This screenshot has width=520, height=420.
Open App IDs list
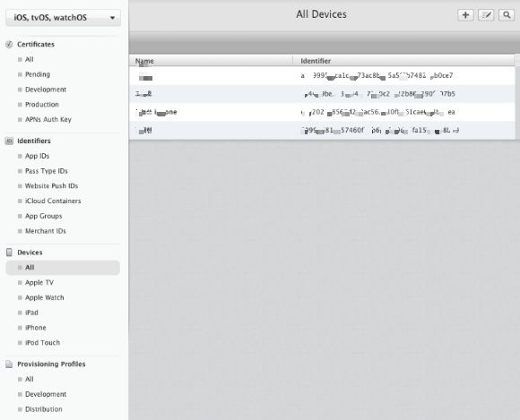tap(37, 156)
